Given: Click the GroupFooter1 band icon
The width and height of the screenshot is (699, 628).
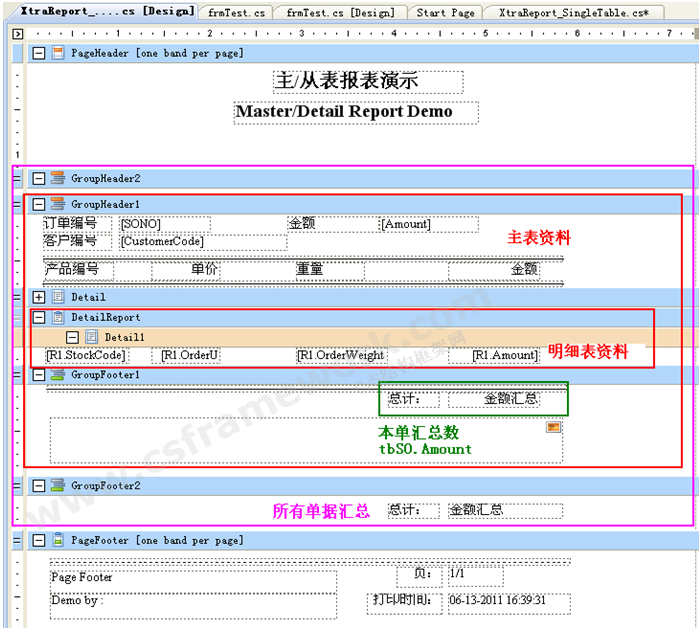Looking at the screenshot, I should [x=58, y=374].
